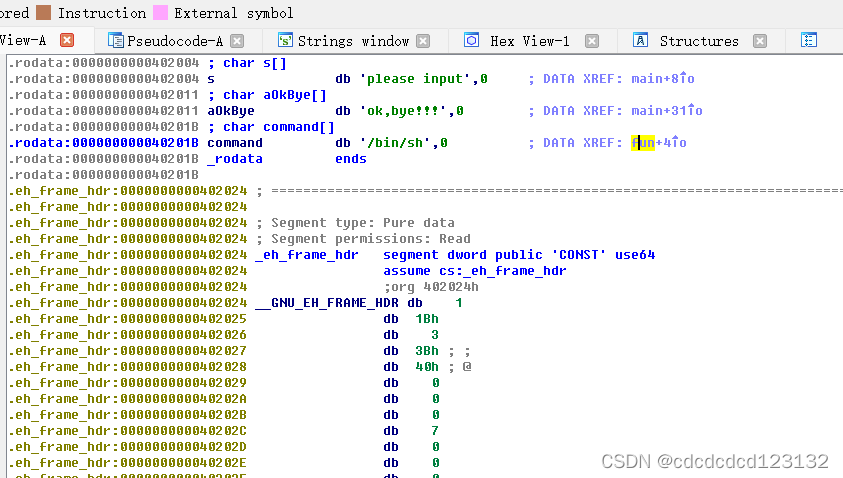Click the aOkBye variable name

pyautogui.click(x=231, y=111)
